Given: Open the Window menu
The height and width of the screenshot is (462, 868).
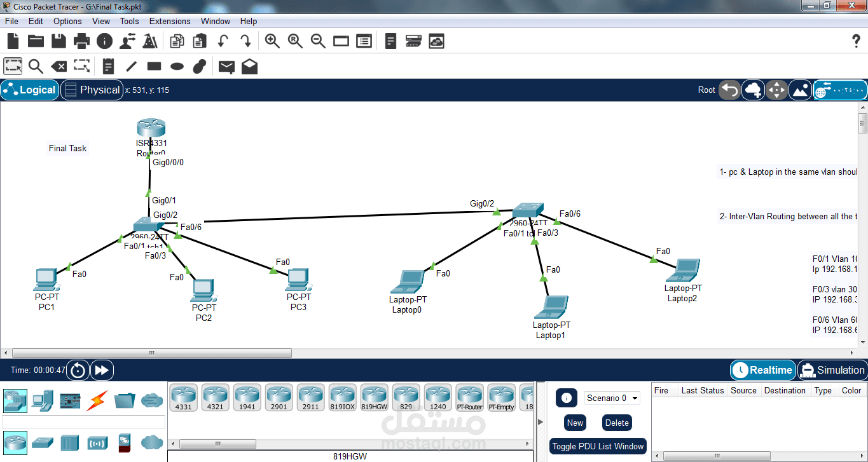Looking at the screenshot, I should (216, 21).
